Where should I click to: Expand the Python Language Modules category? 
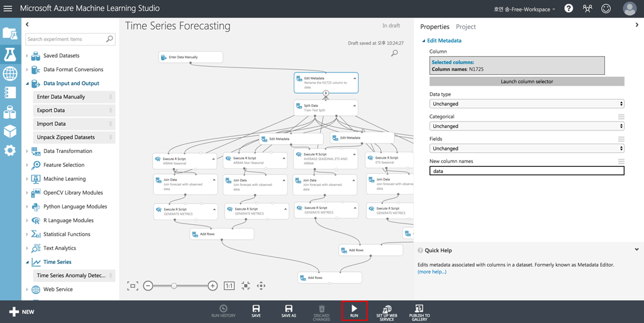click(28, 207)
